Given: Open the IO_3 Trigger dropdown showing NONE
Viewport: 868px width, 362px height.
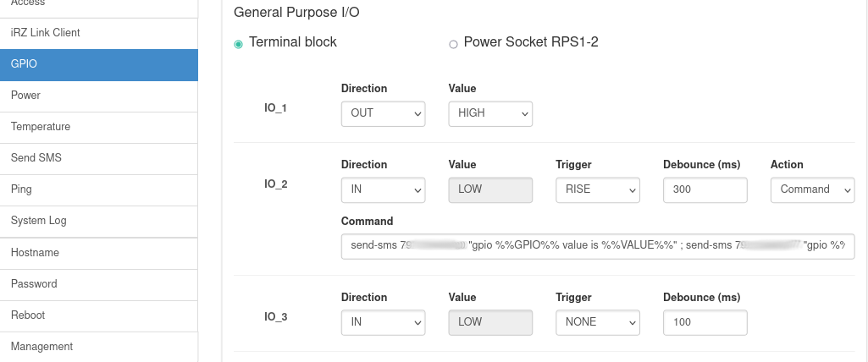Looking at the screenshot, I should click(x=597, y=322).
